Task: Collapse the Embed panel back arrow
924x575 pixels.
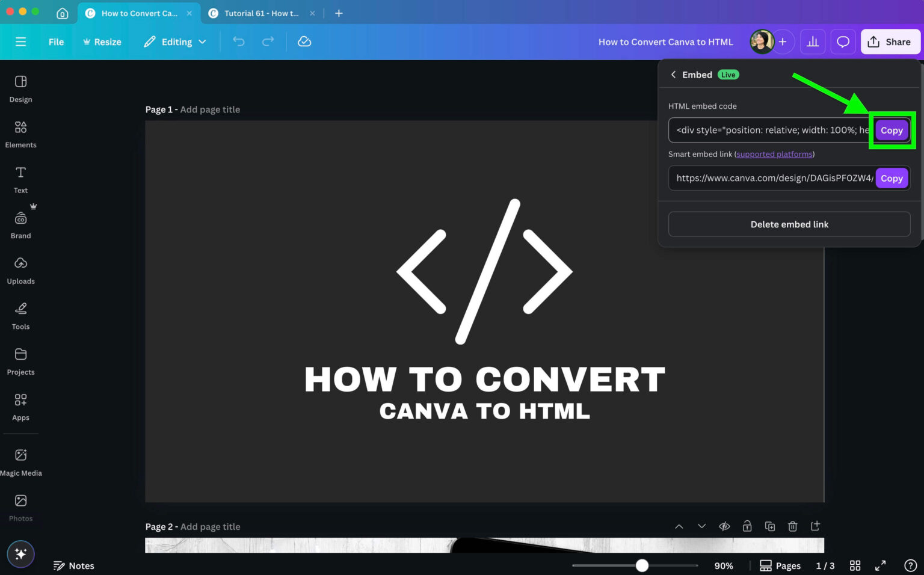Action: tap(674, 75)
